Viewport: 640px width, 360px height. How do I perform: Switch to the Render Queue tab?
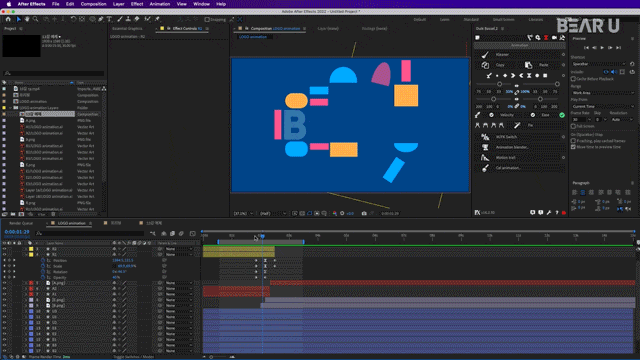(x=21, y=223)
